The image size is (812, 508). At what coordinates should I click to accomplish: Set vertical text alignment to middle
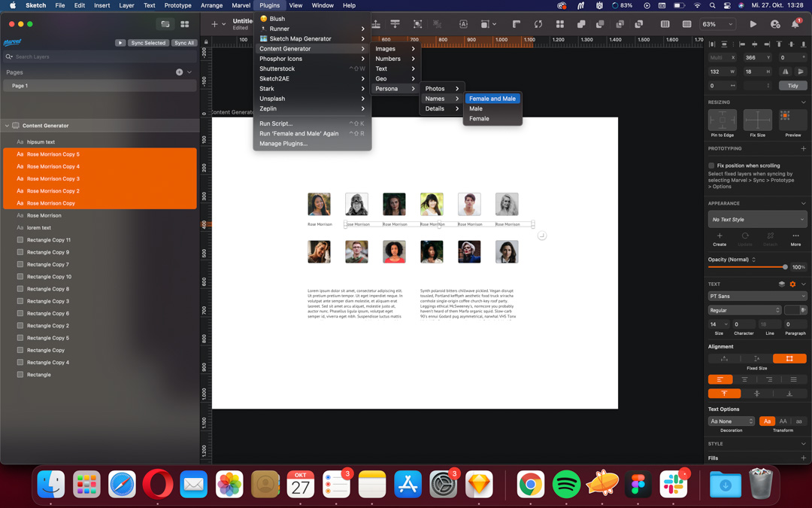[756, 394]
